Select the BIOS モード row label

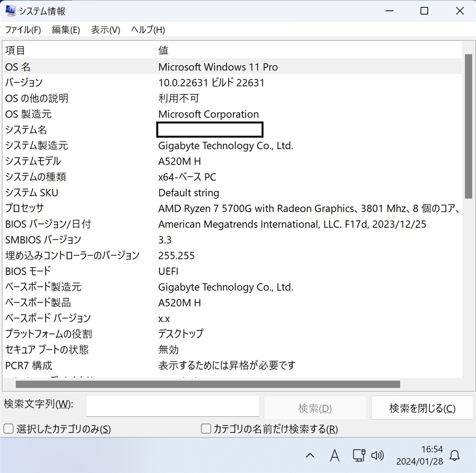(28, 271)
